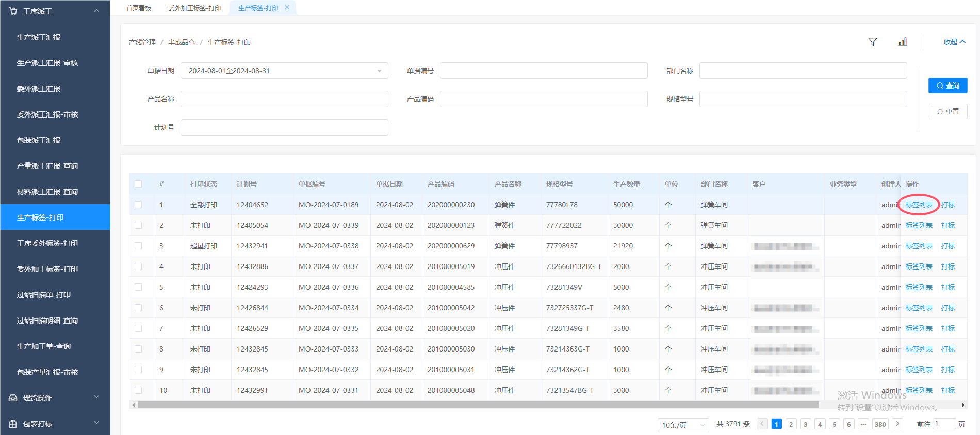Check row 1 MO-2024-07-0189 checkbox
Viewport: 980px width, 435px height.
(x=138, y=205)
